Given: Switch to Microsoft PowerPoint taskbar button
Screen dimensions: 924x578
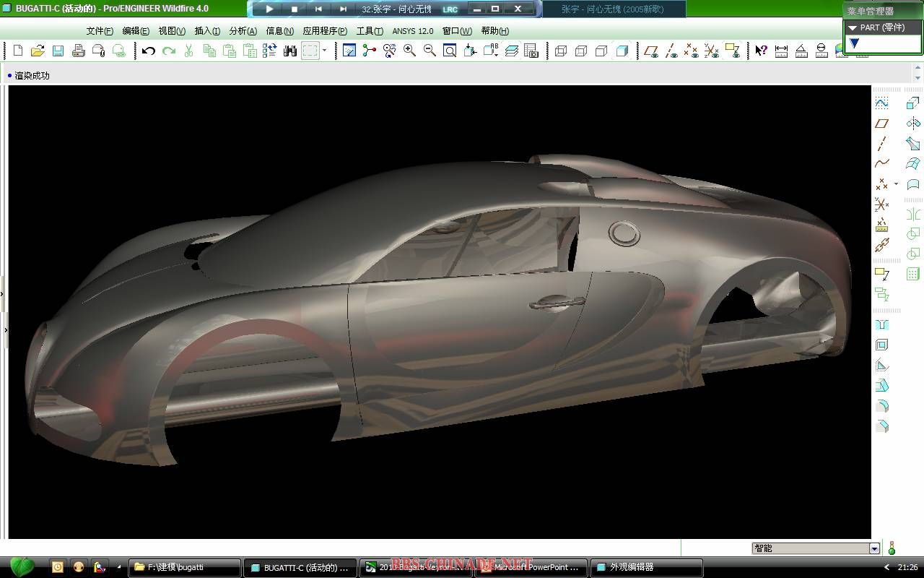Looking at the screenshot, I should [x=531, y=568].
